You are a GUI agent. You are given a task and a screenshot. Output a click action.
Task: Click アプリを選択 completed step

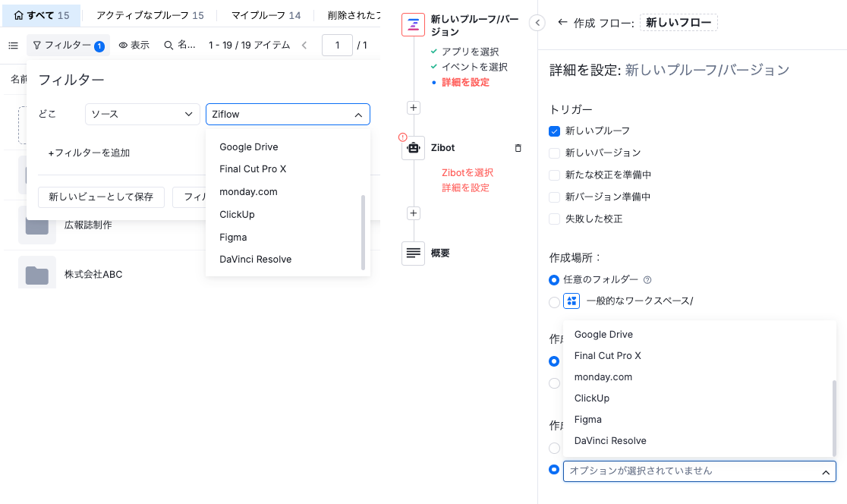(x=470, y=52)
